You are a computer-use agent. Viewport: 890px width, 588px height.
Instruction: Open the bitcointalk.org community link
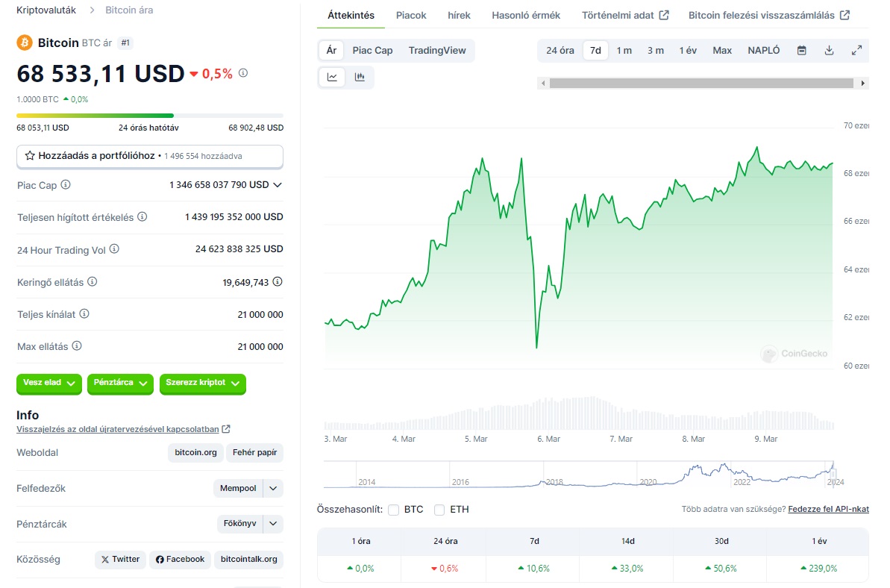click(248, 560)
